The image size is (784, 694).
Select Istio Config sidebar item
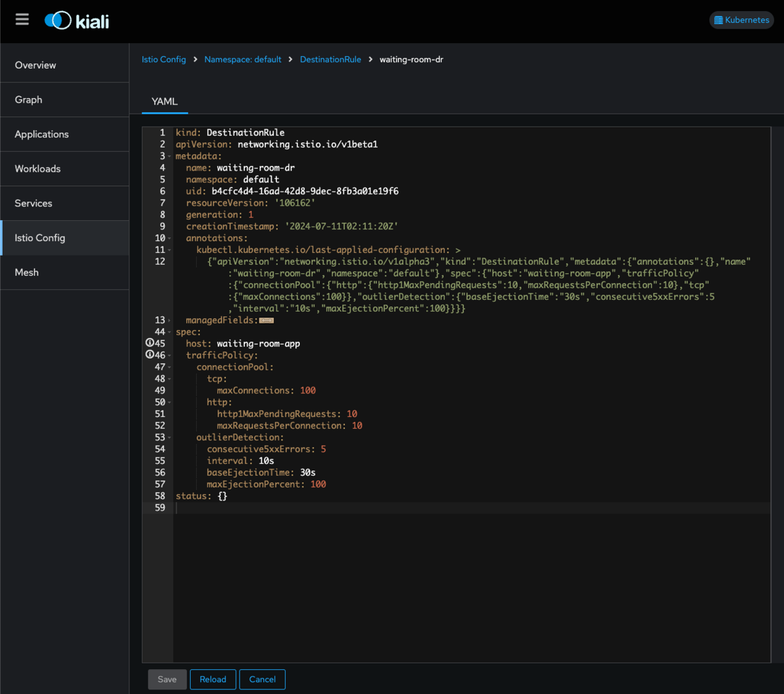coord(65,238)
